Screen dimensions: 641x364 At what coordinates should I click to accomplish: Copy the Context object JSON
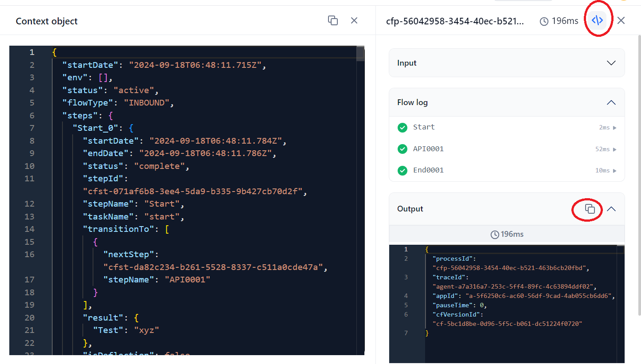click(332, 20)
